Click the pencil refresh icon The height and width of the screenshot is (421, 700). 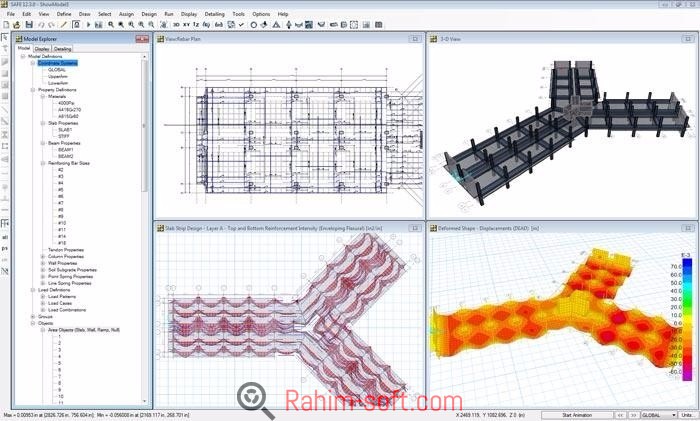[63, 25]
